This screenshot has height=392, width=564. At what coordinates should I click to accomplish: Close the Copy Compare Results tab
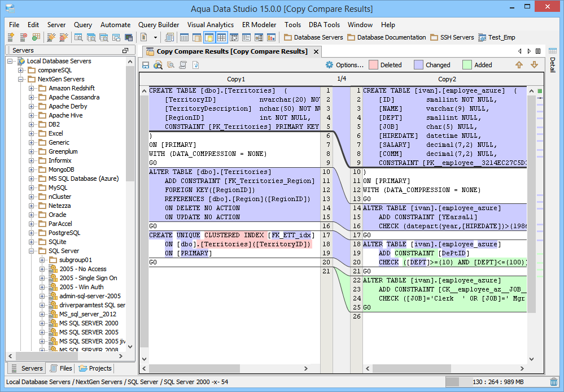(316, 51)
